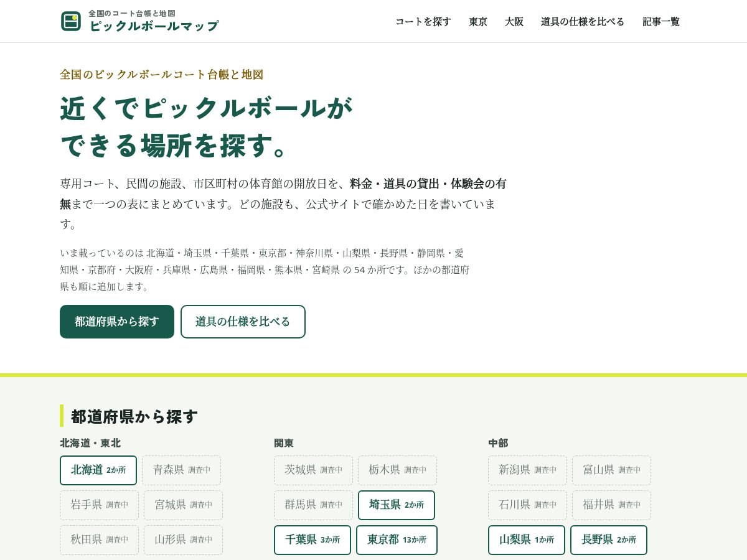Viewport: 747px width, 560px height.
Task: Click the 山形県 調査中 chip
Action: click(183, 540)
